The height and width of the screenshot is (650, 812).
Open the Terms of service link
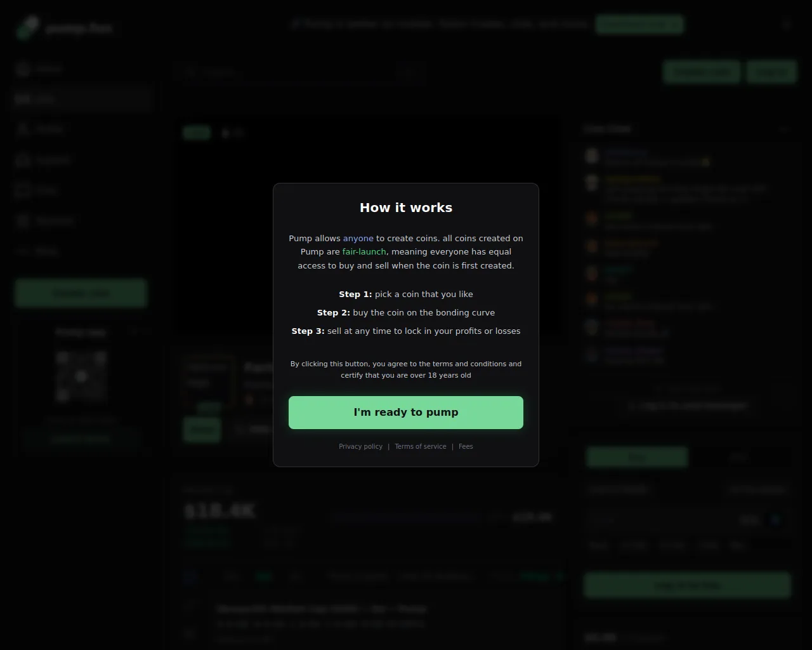point(420,446)
